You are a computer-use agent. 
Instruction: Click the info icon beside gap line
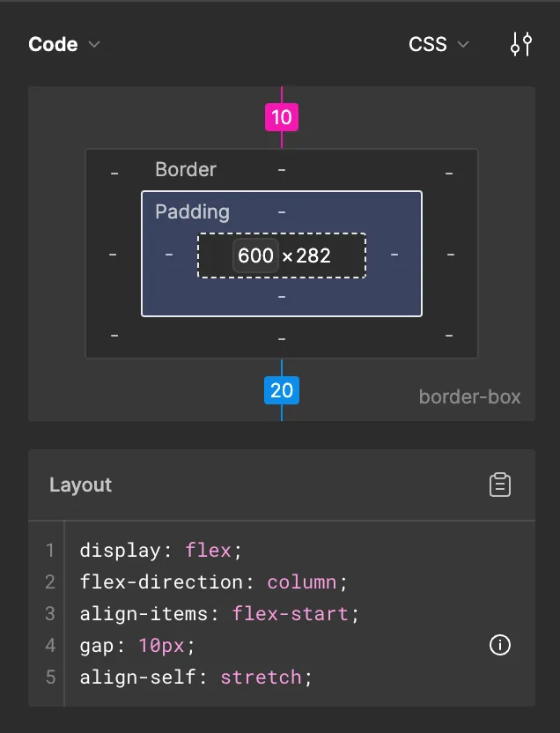coord(499,646)
